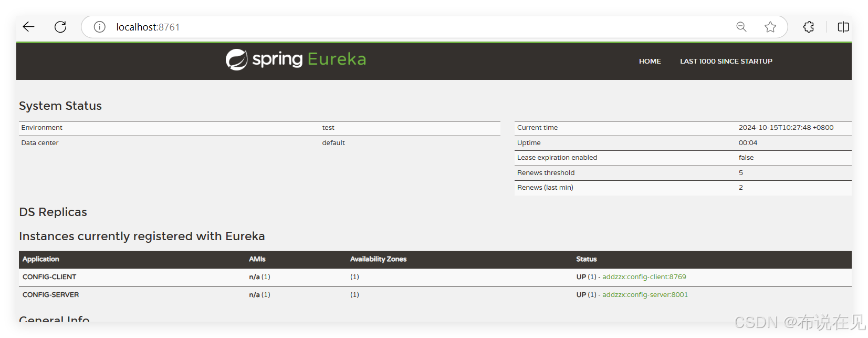Select the Renews threshold label
This screenshot has width=868, height=338.
click(x=546, y=173)
